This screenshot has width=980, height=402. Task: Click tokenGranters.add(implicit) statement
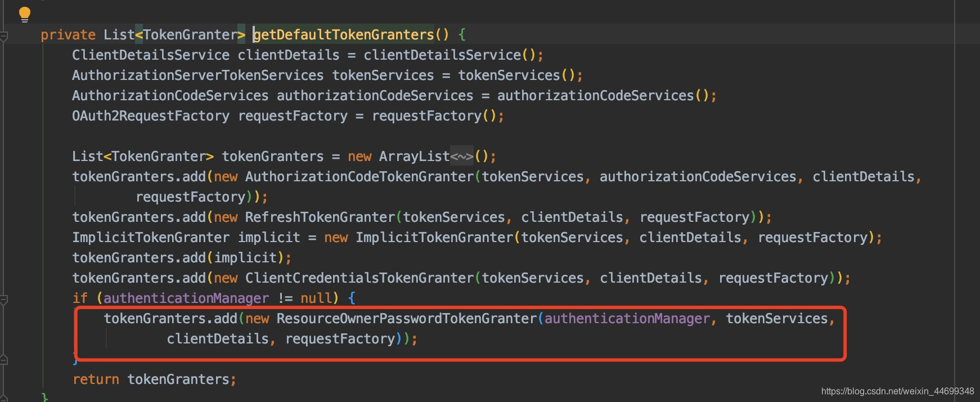click(182, 258)
